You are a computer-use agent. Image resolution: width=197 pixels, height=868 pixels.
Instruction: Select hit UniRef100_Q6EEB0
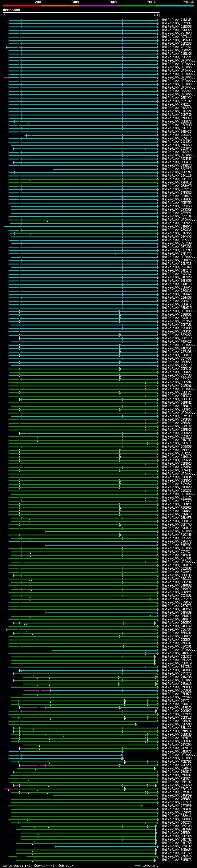pos(176,399)
